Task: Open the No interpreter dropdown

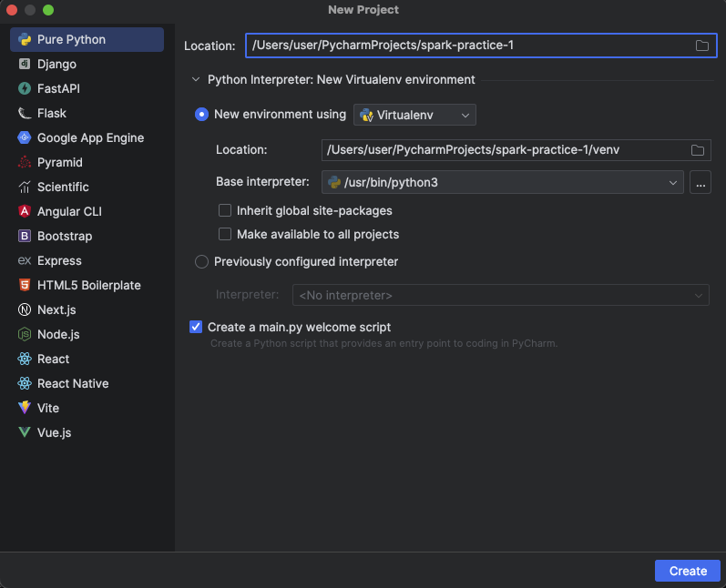Action: click(500, 295)
